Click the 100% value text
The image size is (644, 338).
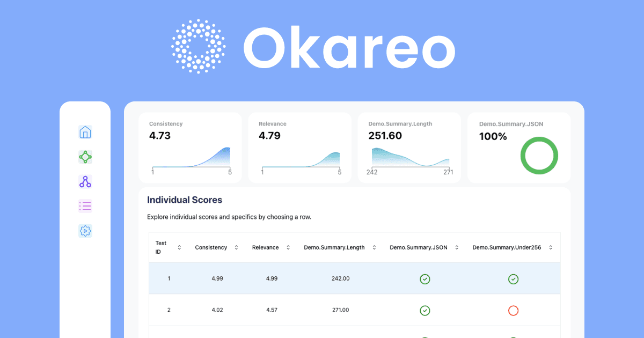[x=493, y=137]
